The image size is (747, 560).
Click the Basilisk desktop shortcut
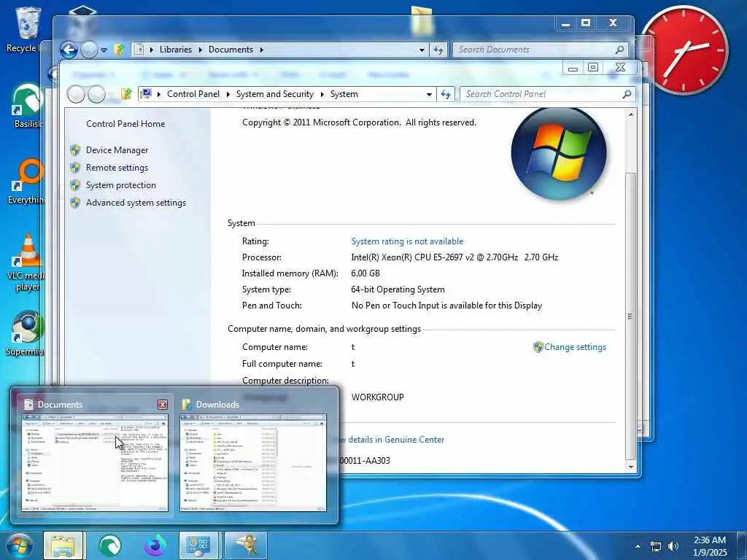[27, 106]
